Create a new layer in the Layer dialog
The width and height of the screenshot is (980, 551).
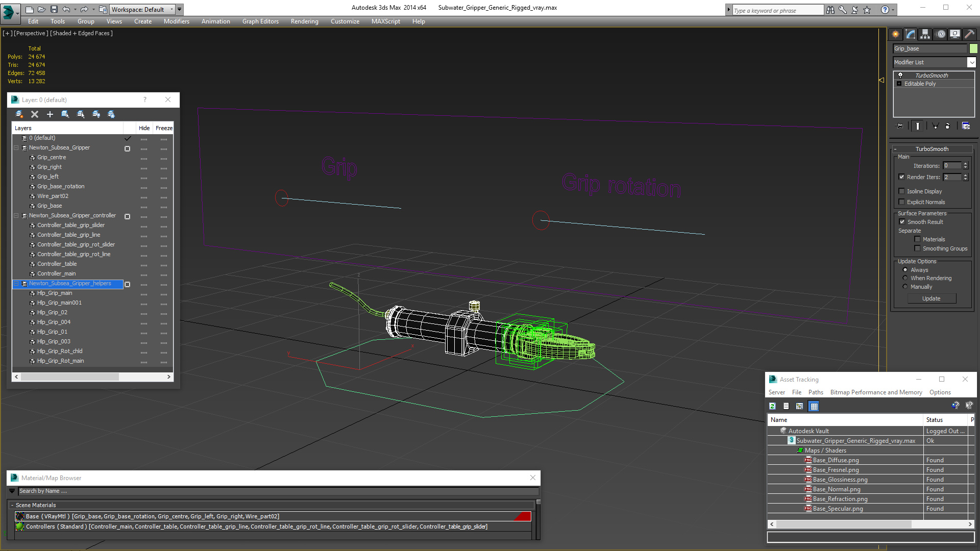pyautogui.click(x=19, y=114)
